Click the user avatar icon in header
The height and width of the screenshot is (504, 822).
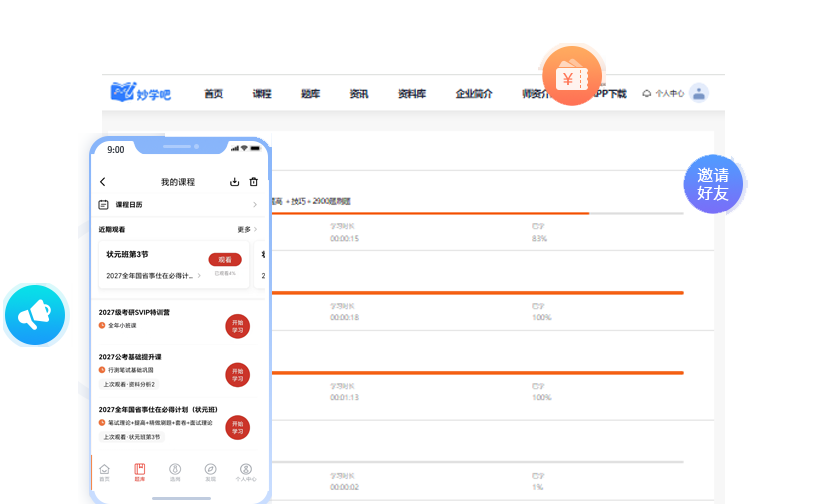(x=698, y=93)
